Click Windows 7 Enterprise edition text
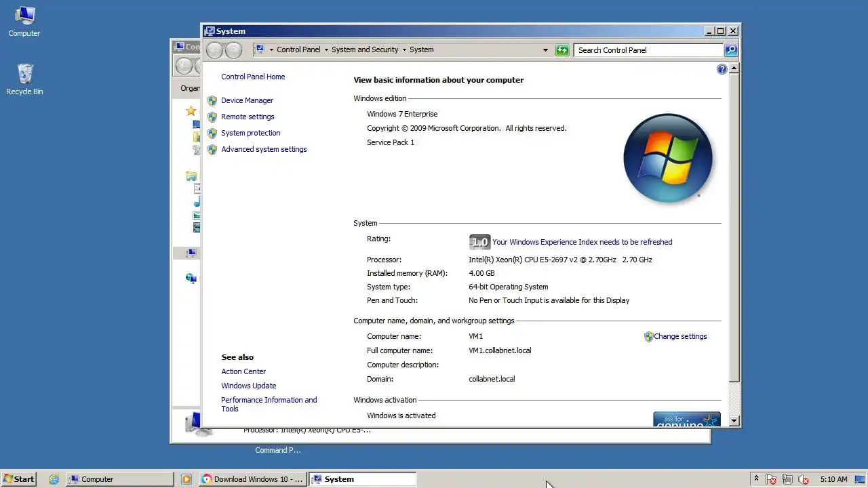The height and width of the screenshot is (488, 868). click(402, 114)
